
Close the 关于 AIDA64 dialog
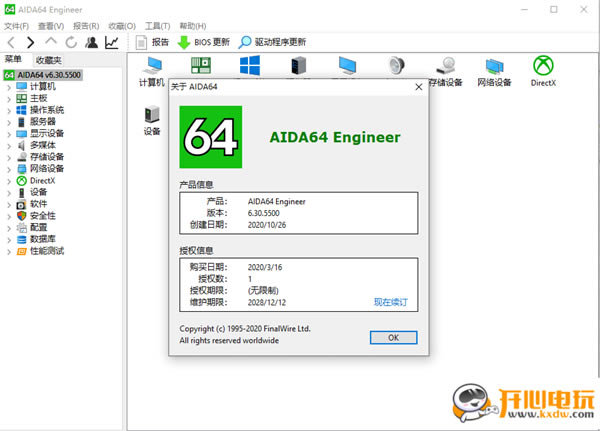[x=419, y=87]
